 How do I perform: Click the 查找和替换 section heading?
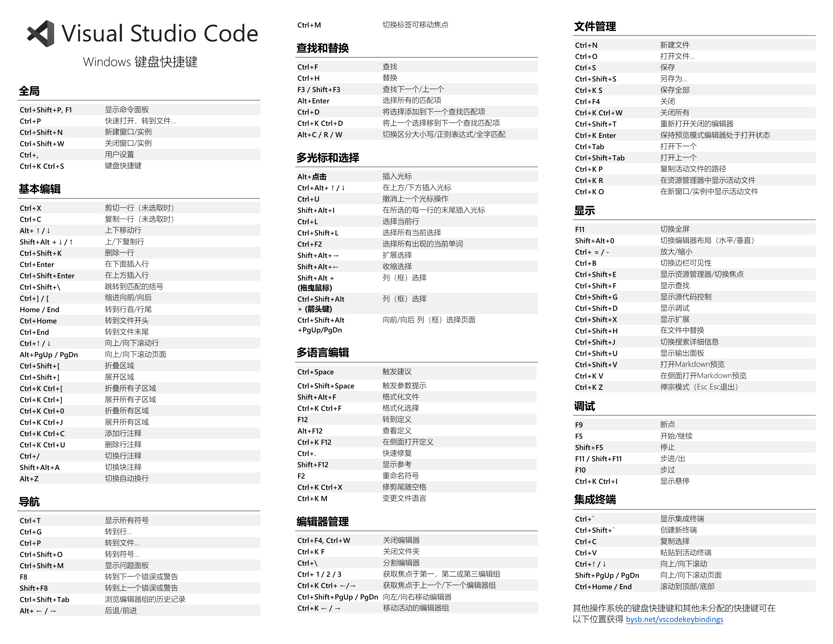pos(322,48)
